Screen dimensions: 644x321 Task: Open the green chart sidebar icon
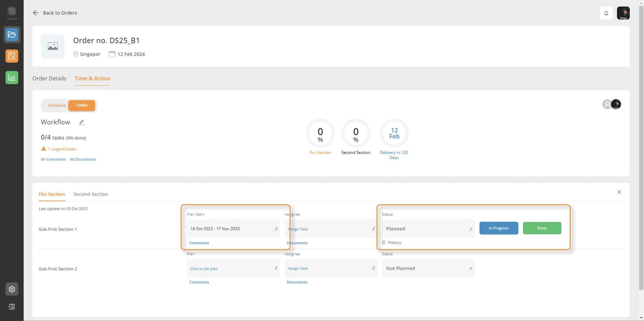pos(12,78)
